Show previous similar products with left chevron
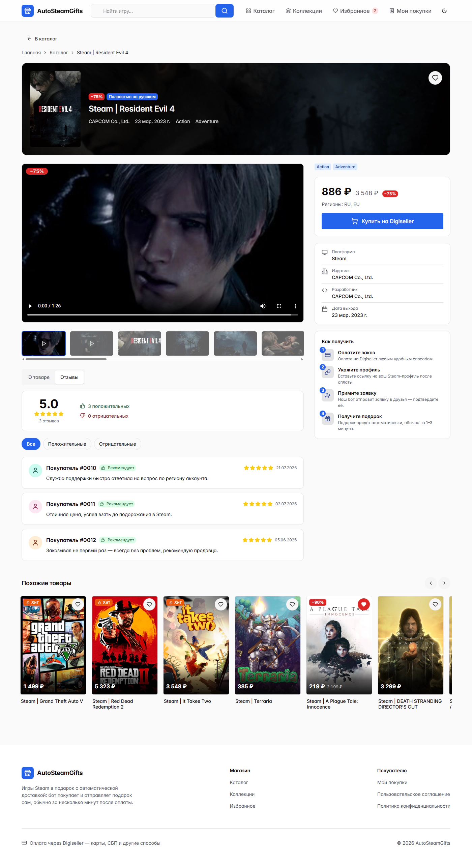This screenshot has width=472, height=868. click(x=431, y=583)
